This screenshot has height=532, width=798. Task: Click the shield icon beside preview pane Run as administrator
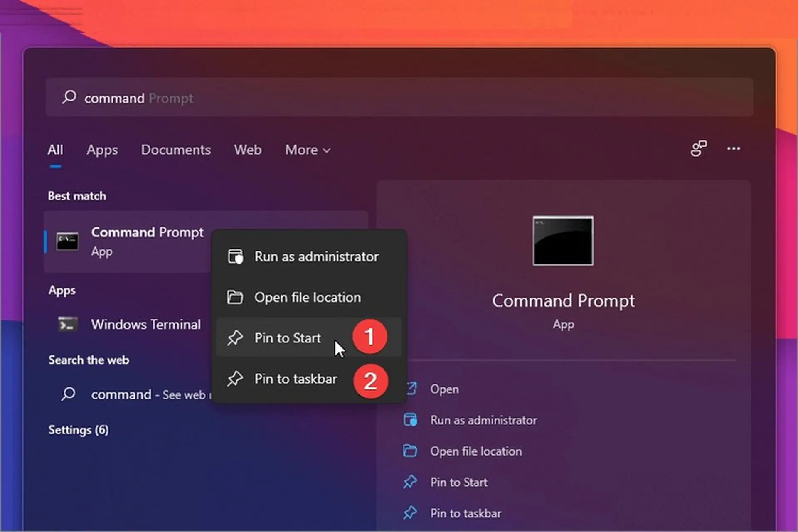(410, 420)
